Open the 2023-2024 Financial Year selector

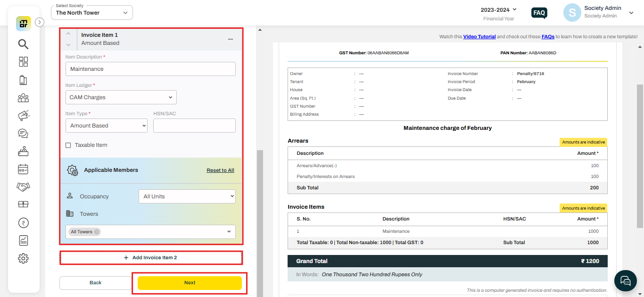coord(498,9)
